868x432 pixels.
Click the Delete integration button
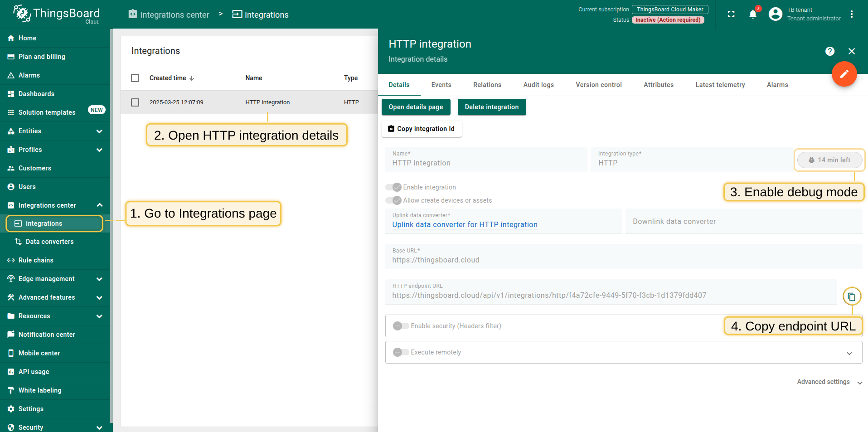tap(491, 107)
